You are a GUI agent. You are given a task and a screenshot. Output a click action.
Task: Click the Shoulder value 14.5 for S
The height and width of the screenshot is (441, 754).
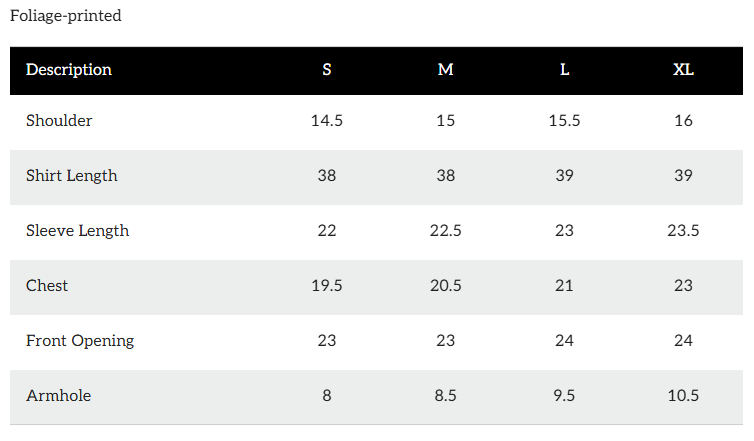click(x=327, y=121)
